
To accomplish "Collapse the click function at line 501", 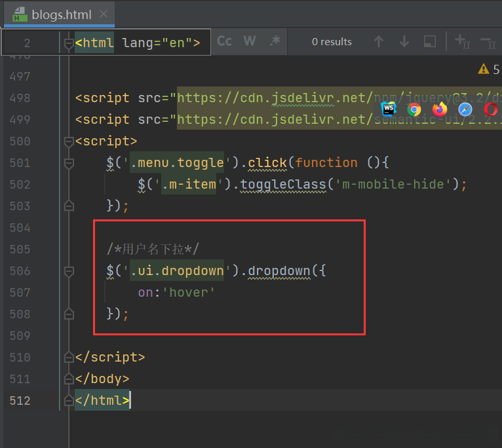I will pos(69,163).
